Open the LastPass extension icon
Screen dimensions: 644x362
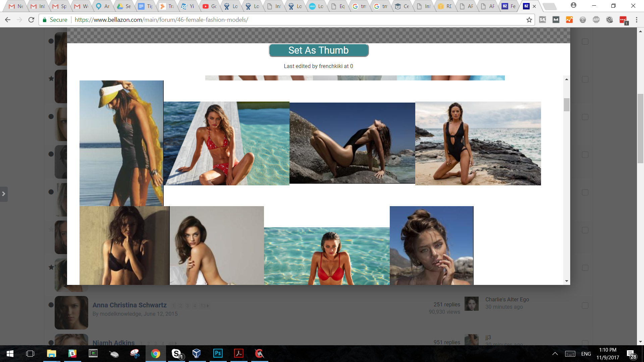pos(623,20)
